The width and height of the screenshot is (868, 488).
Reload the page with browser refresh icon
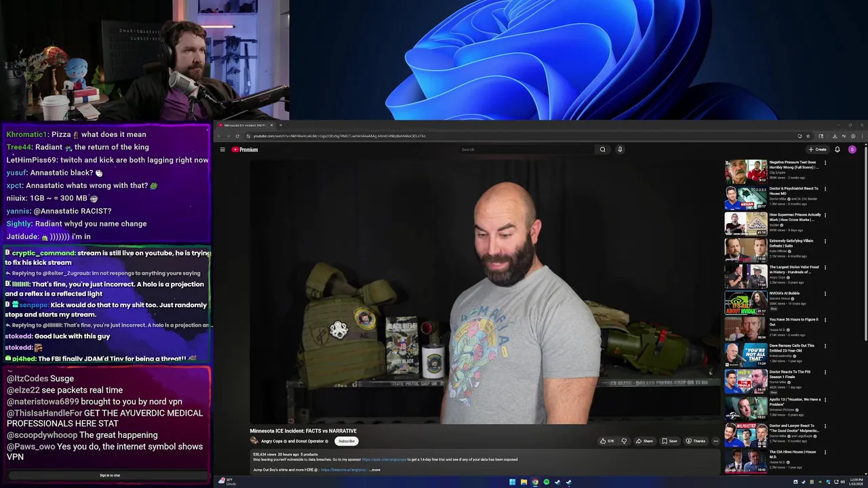click(x=237, y=136)
